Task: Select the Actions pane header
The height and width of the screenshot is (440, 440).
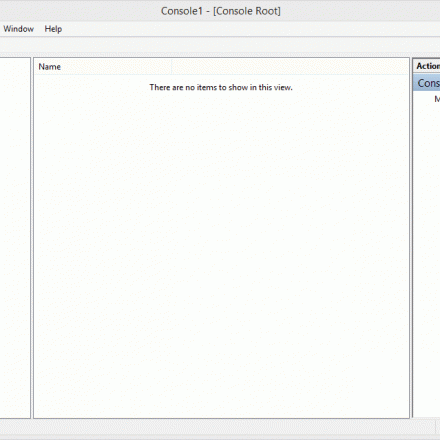Action: [427, 66]
